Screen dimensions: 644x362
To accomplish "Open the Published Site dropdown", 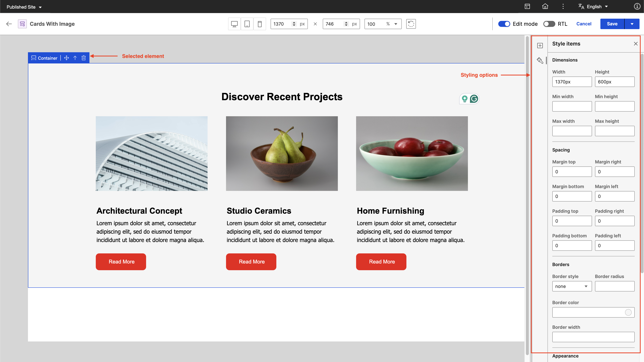I will [24, 7].
